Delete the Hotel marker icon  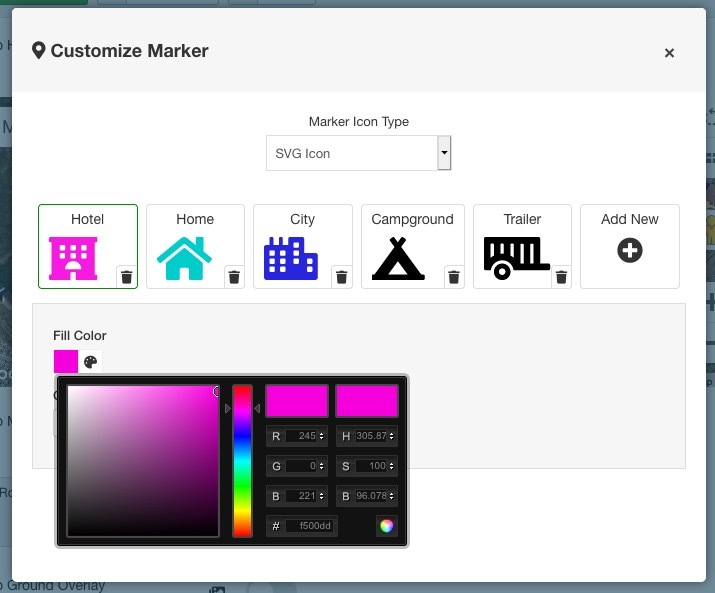126,277
